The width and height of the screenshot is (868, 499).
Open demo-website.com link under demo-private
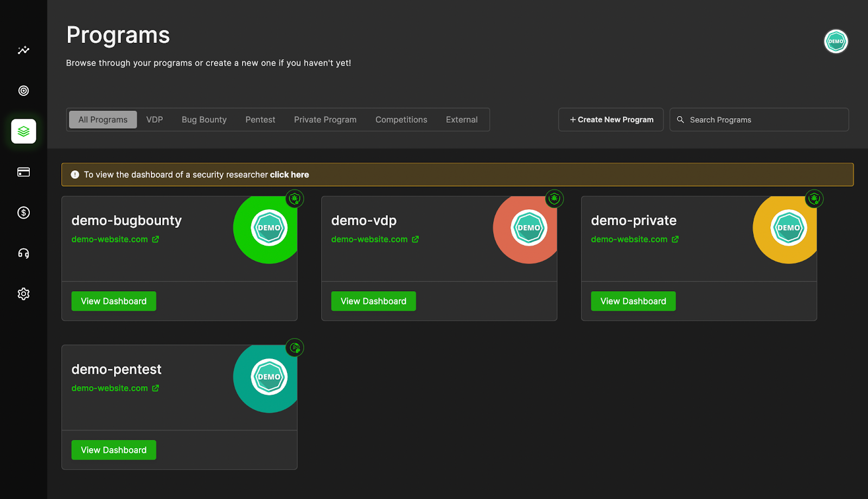629,239
